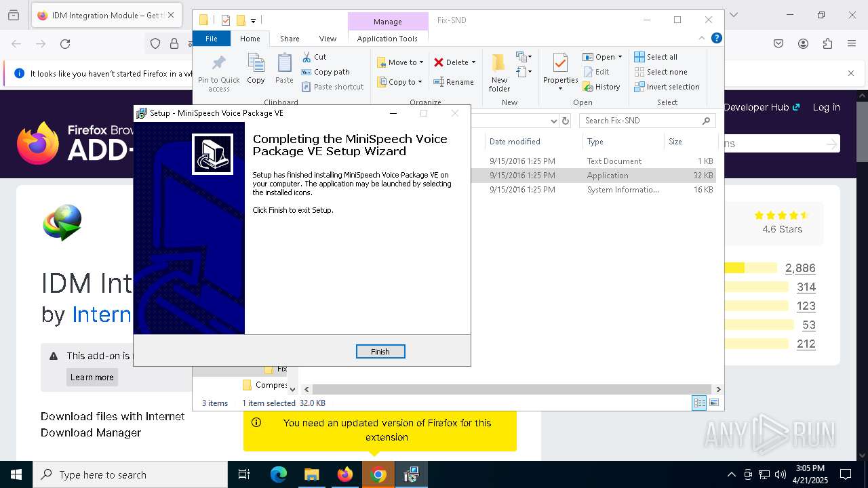Click the Refresh button in address bar
The height and width of the screenshot is (488, 868).
point(566,121)
